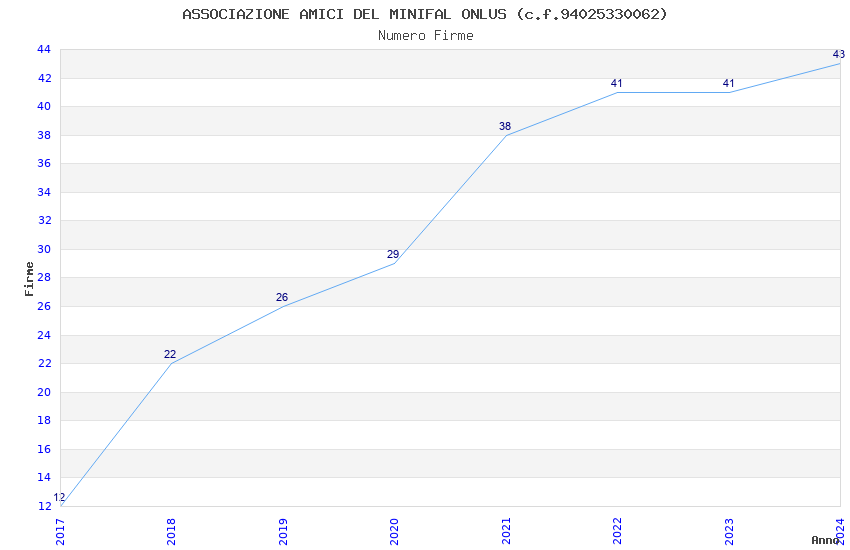
Task: Click the y-axis tick label 42
Action: pos(44,78)
